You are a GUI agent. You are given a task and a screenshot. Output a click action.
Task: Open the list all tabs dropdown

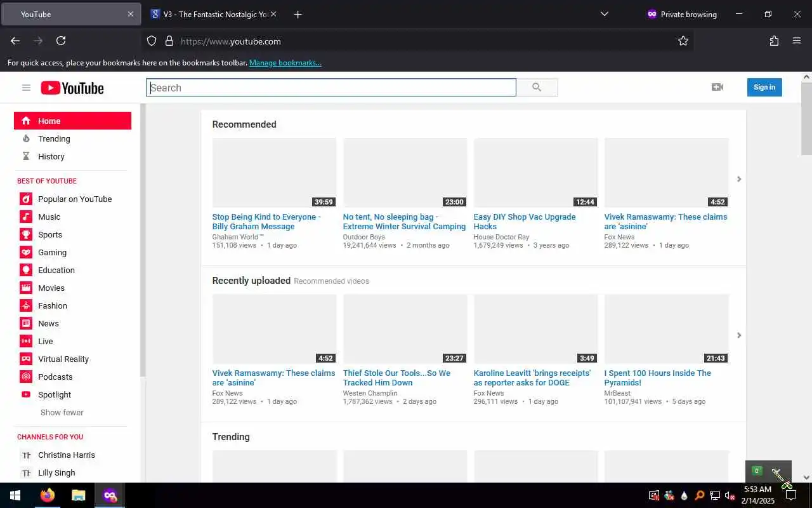[x=604, y=14]
